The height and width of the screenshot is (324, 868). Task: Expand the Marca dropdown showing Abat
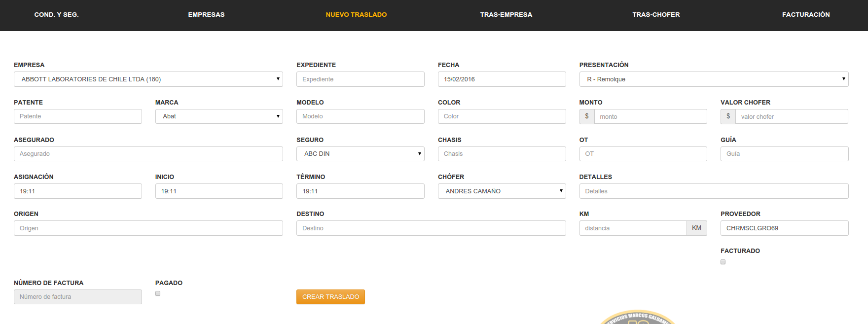219,116
